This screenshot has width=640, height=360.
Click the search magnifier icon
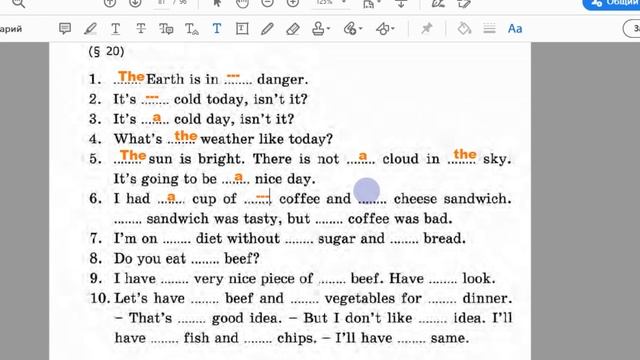pyautogui.click(x=19, y=3)
